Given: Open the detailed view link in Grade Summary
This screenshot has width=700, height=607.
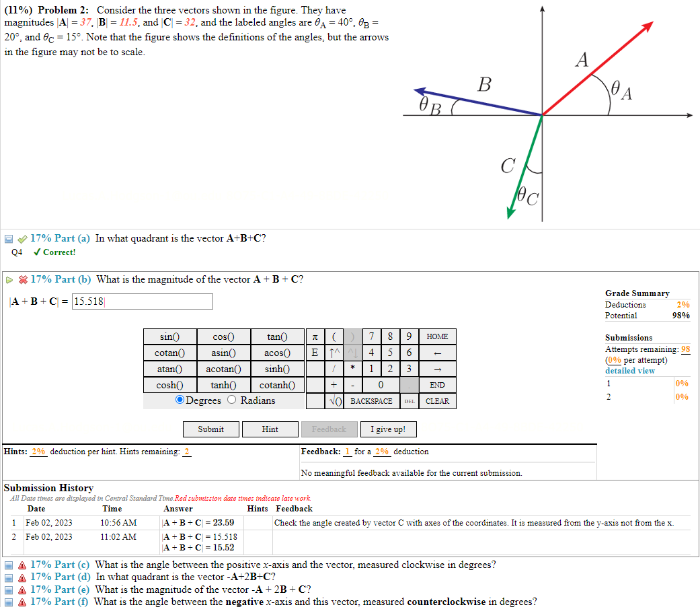Looking at the screenshot, I should 629,370.
